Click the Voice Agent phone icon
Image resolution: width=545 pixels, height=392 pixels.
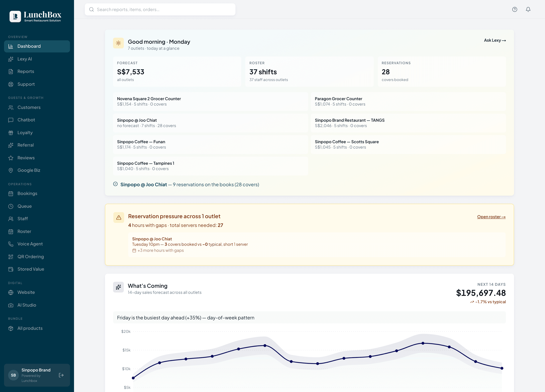11,244
